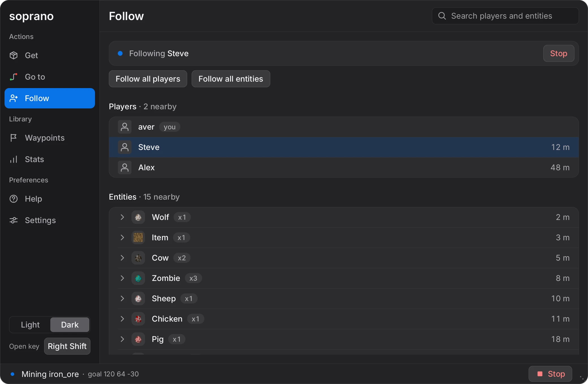Expand the Wolf entity group

122,217
